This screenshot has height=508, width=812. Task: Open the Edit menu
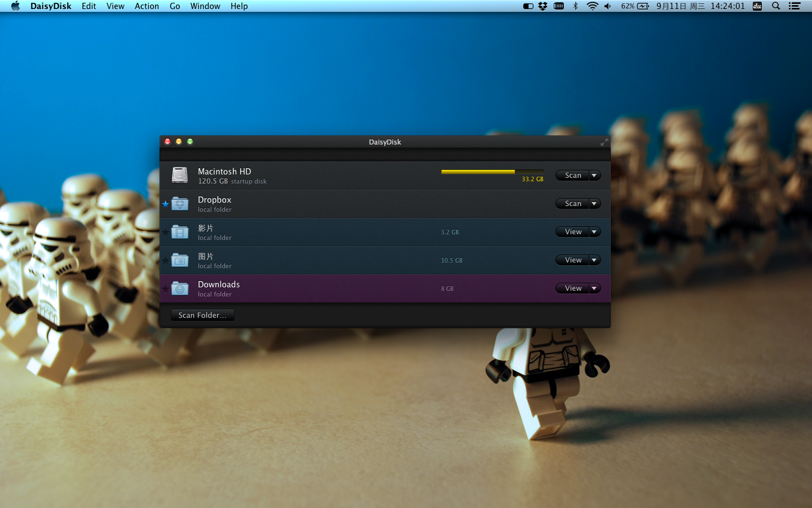(89, 6)
